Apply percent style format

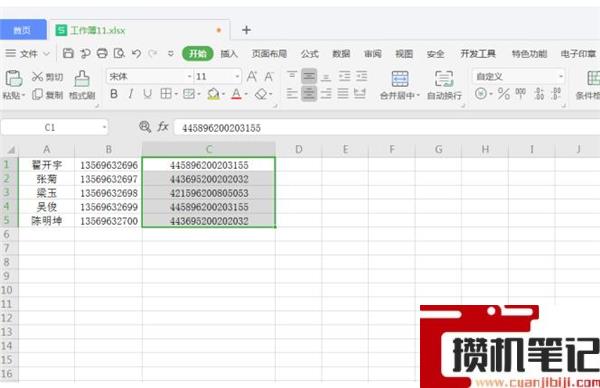(504, 94)
